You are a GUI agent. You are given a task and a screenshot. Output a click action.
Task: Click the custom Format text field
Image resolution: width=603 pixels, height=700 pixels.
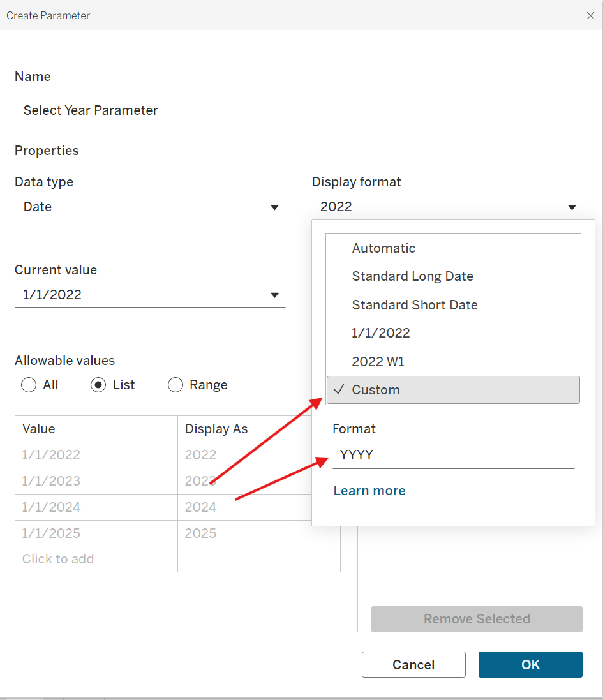pyautogui.click(x=453, y=456)
